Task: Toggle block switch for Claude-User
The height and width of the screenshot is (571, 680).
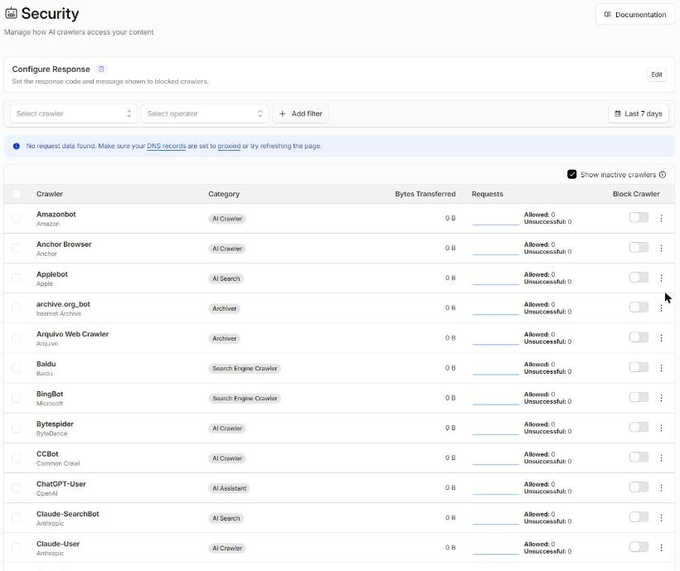Action: [639, 546]
